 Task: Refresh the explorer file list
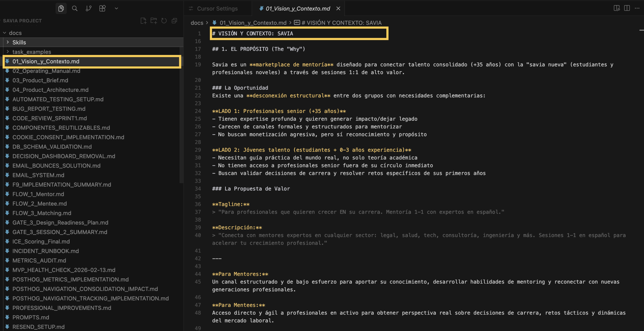point(164,21)
